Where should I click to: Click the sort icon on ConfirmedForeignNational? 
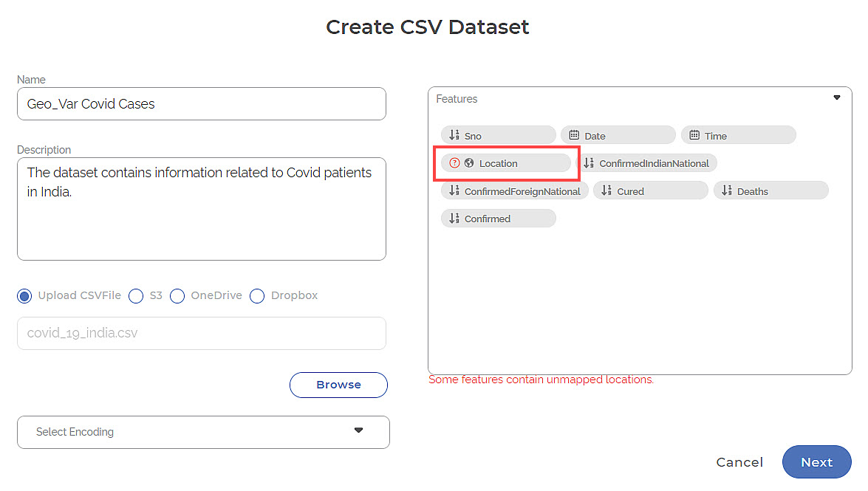[x=454, y=190]
